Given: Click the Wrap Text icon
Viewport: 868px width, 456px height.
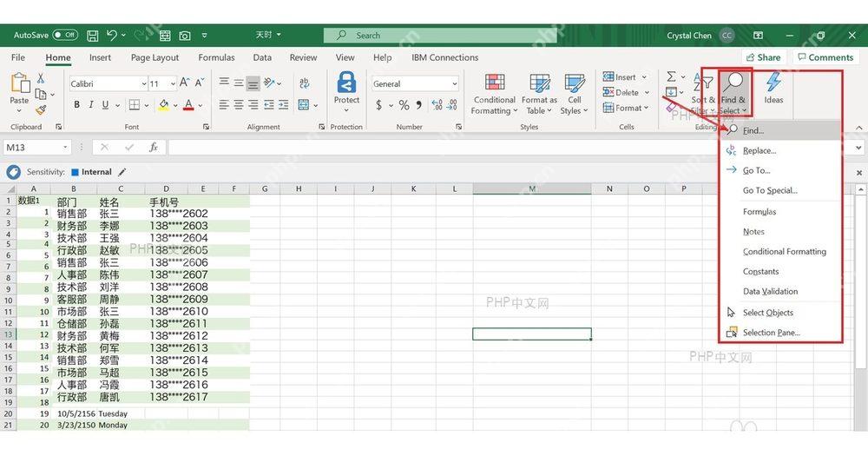Looking at the screenshot, I should (304, 83).
